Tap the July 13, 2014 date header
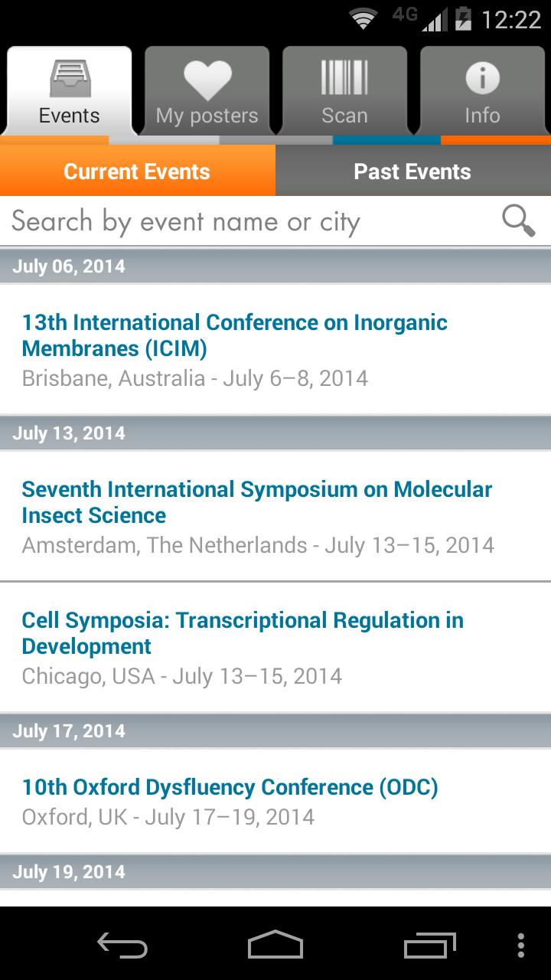551x980 pixels. [275, 433]
